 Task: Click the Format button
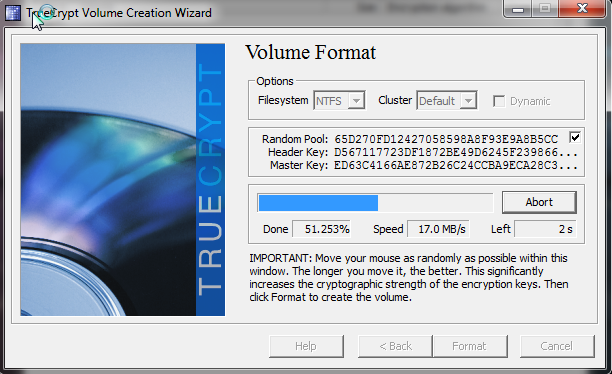pyautogui.click(x=470, y=346)
